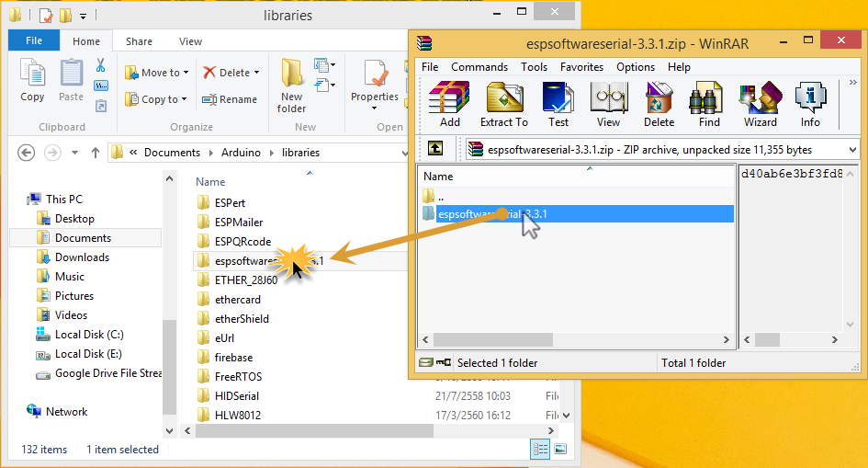Click the Delete icon in WinRAR toolbar
Image resolution: width=868 pixels, height=468 pixels.
click(659, 104)
